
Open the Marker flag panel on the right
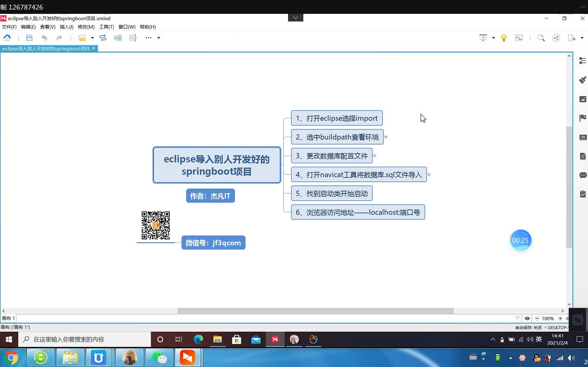click(x=582, y=118)
